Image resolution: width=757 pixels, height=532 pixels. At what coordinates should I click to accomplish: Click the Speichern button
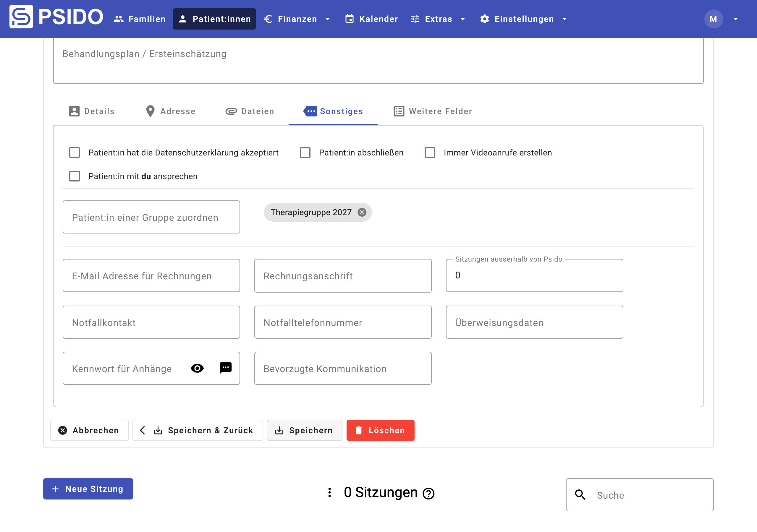pos(304,430)
